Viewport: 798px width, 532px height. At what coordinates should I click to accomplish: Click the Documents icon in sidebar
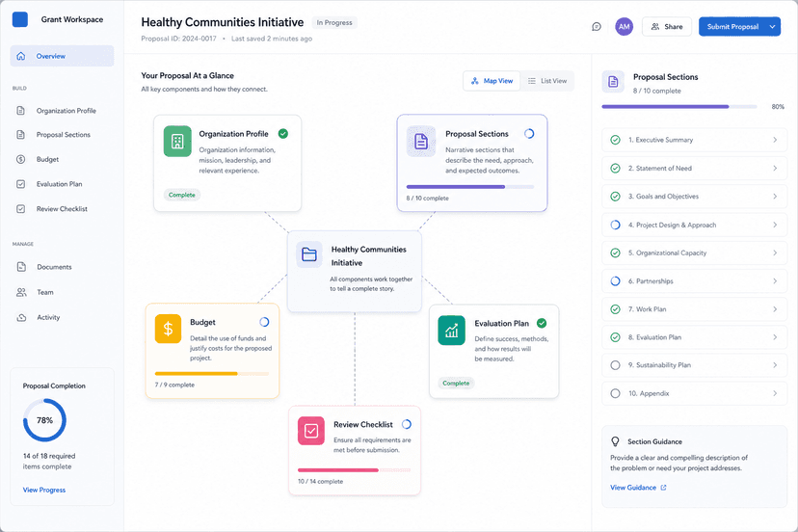click(x=21, y=267)
